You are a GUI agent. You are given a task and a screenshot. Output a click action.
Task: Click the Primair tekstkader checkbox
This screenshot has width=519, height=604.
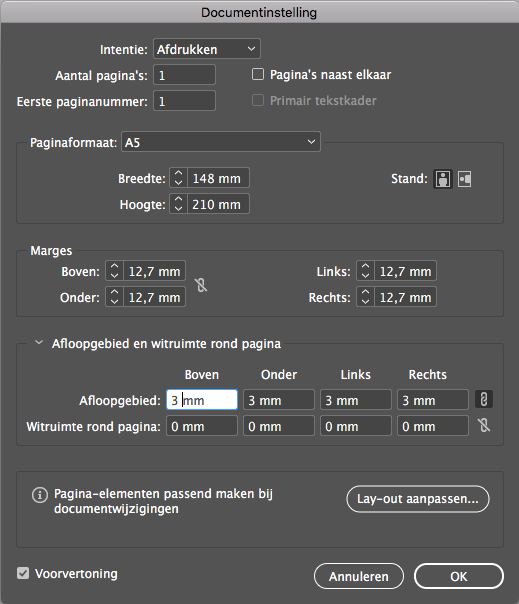[x=258, y=100]
